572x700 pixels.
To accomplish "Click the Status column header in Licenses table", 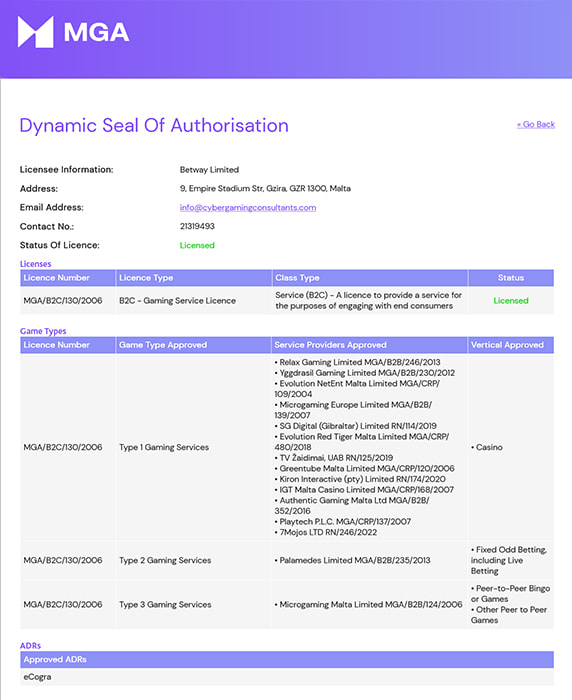I will click(510, 278).
